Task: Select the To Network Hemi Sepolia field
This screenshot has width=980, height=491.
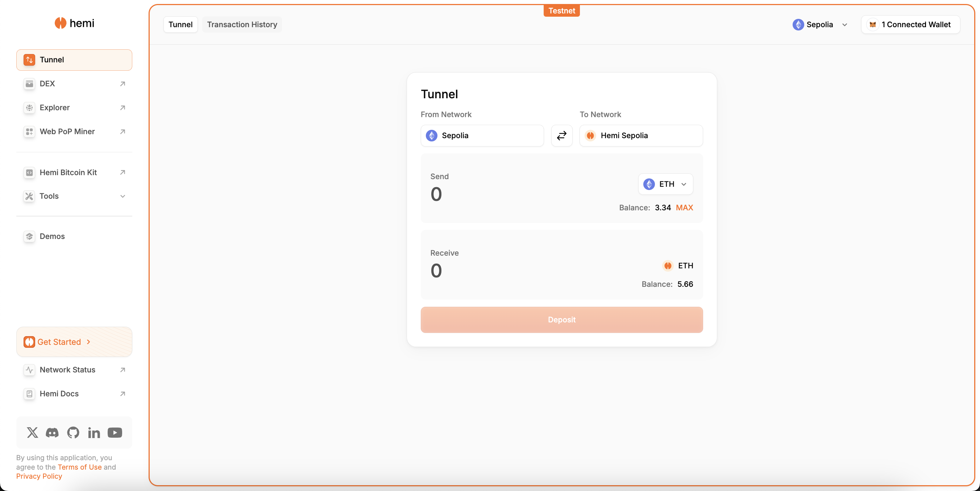Action: pyautogui.click(x=641, y=136)
